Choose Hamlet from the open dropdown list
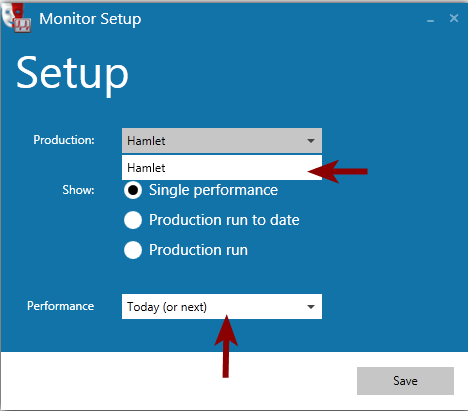 [x=222, y=168]
